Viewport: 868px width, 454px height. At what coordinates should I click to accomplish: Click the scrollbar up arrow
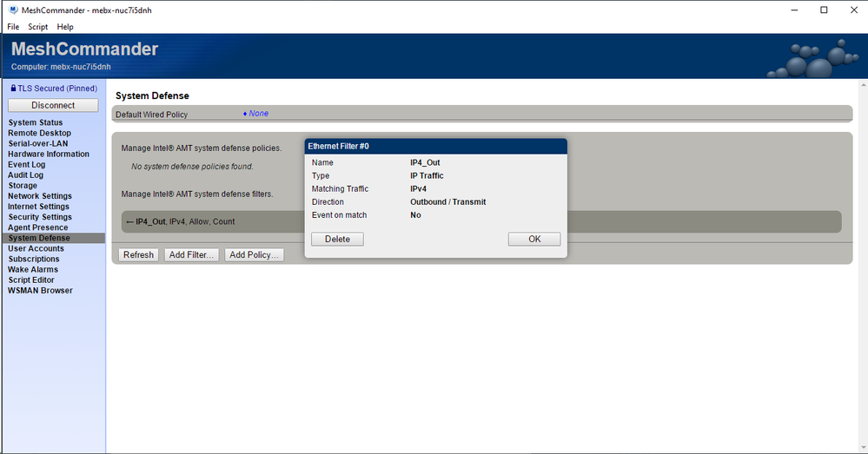pyautogui.click(x=863, y=85)
